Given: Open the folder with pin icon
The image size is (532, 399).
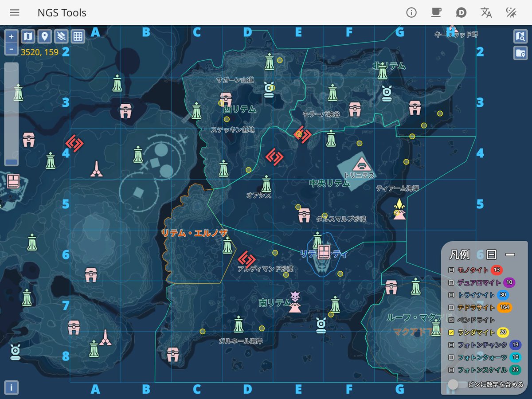Looking at the screenshot, I should 520,53.
